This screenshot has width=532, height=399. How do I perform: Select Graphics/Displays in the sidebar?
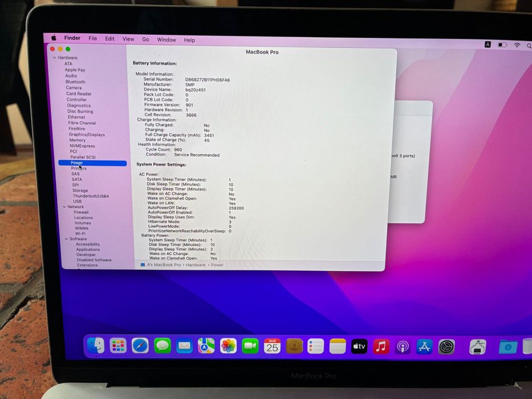pos(87,135)
